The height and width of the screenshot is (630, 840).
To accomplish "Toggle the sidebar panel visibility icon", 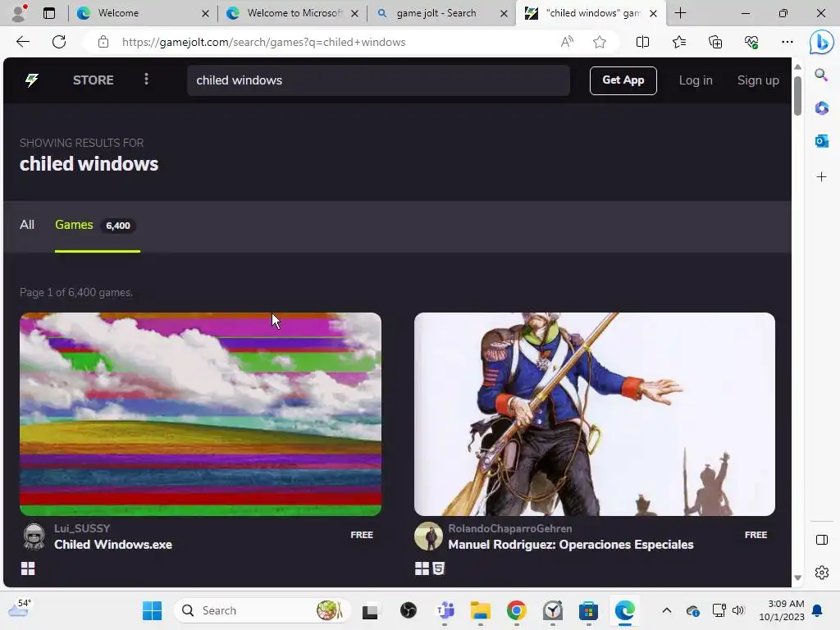I will pos(821,540).
